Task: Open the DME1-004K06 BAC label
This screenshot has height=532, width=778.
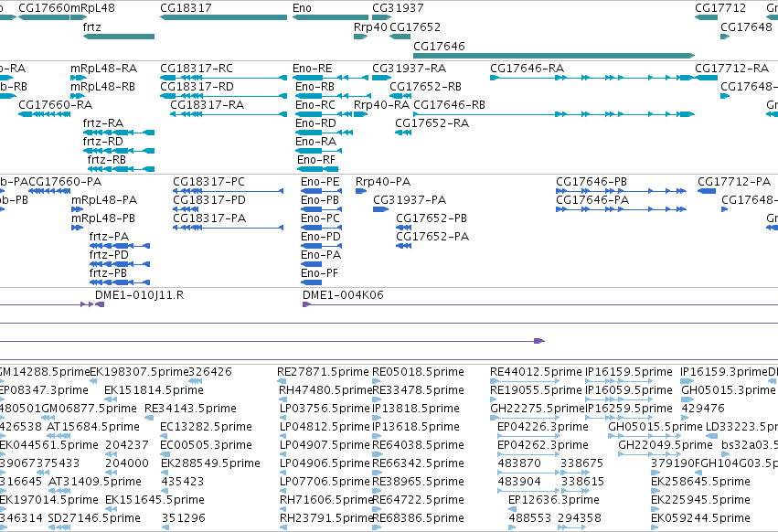Action: coord(343,294)
